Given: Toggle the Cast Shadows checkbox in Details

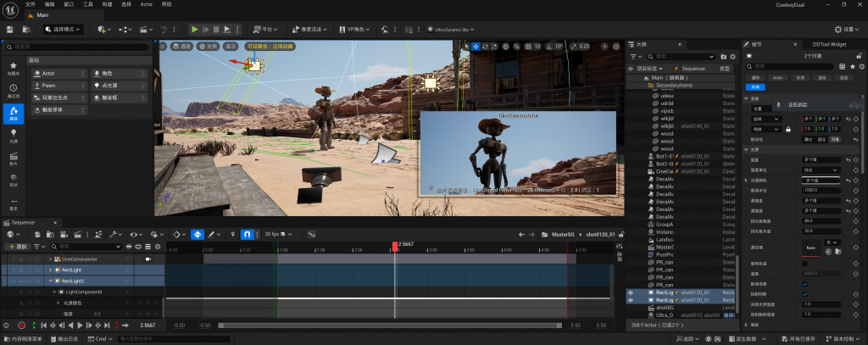Looking at the screenshot, I should click(x=804, y=294).
